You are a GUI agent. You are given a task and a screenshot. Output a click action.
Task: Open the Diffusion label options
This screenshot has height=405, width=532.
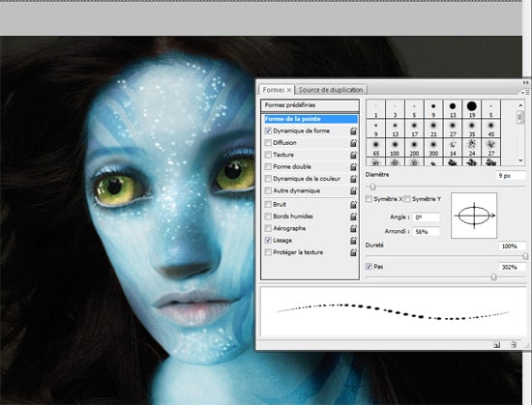(x=284, y=143)
